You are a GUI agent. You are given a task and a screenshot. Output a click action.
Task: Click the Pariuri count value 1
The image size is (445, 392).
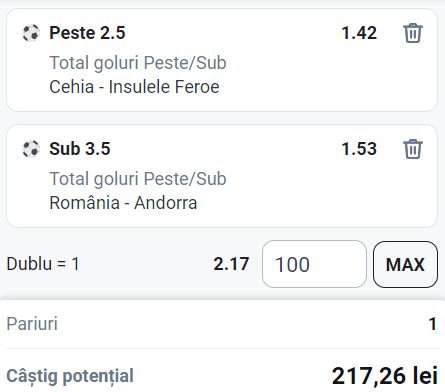[433, 324]
